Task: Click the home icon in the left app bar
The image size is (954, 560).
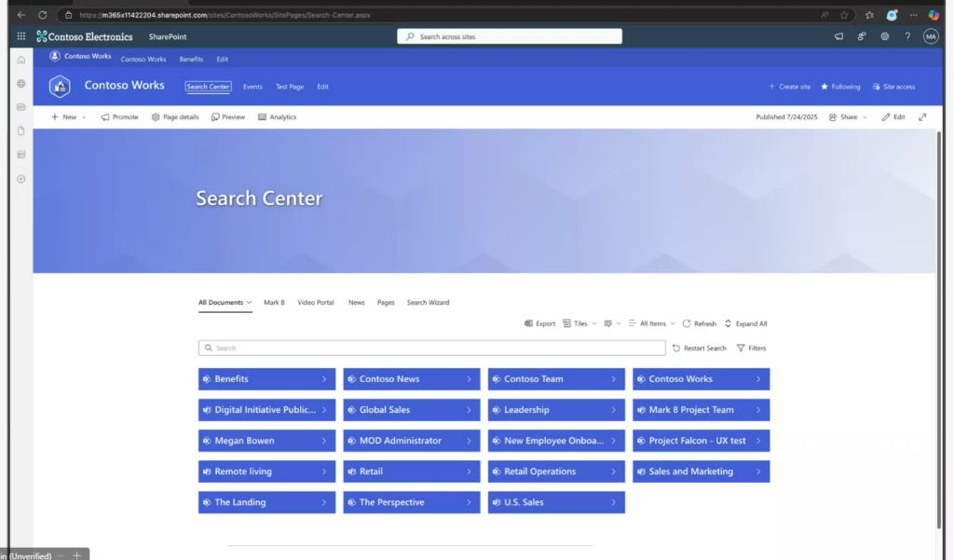Action: [21, 60]
